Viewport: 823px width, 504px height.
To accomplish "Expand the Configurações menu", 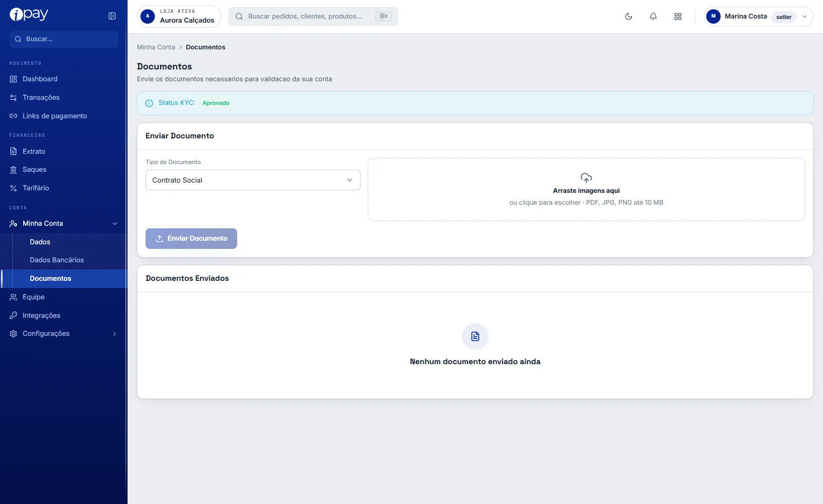I will tap(63, 334).
